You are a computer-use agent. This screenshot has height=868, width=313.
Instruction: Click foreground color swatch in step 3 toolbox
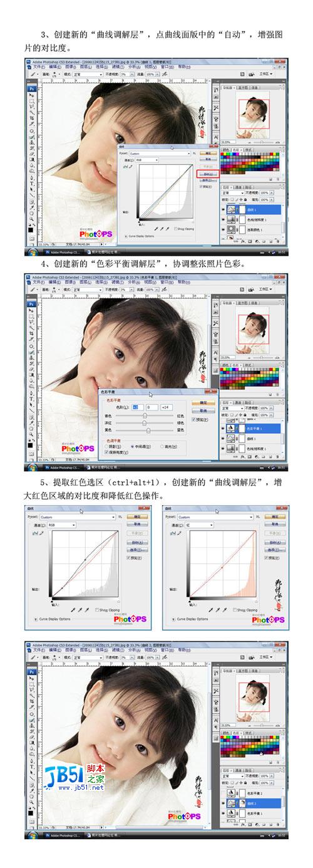(x=31, y=229)
